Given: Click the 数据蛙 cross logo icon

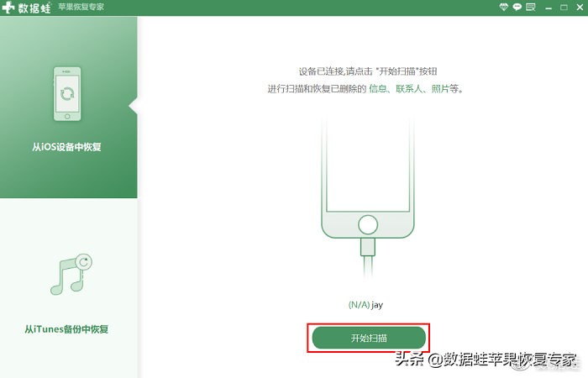Looking at the screenshot, I should (8, 7).
